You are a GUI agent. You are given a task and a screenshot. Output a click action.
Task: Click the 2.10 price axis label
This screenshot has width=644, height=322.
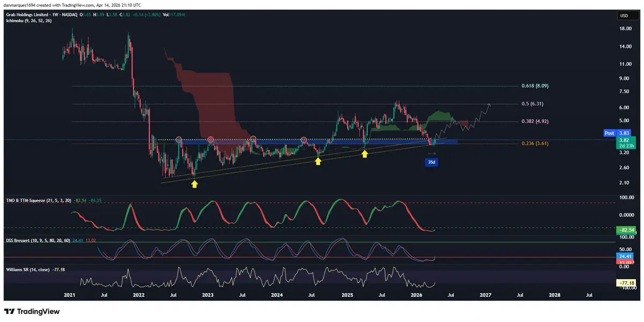tap(624, 183)
